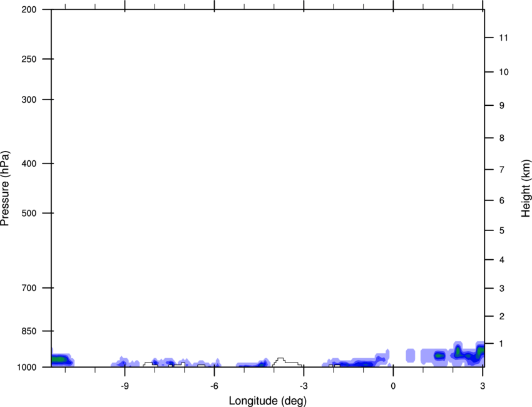
Task: Click the 850 pressure tick label
Action: coord(29,331)
